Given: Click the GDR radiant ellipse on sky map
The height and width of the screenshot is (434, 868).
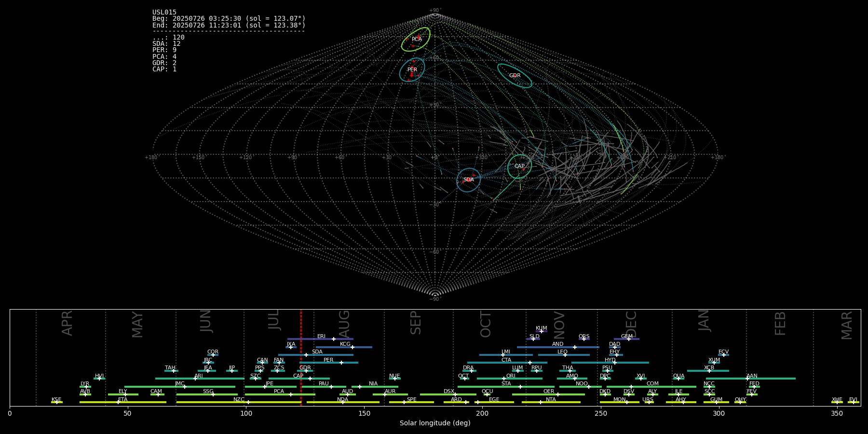Looking at the screenshot, I should [x=515, y=76].
